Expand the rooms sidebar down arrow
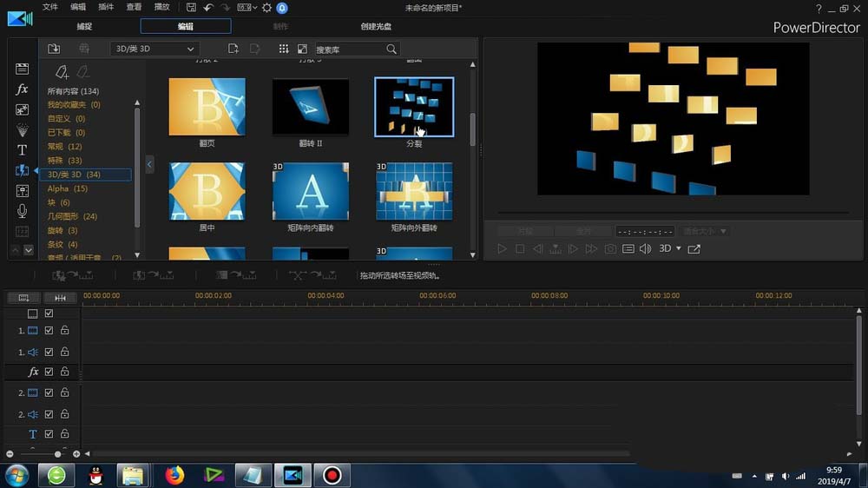This screenshot has height=488, width=868. 29,250
